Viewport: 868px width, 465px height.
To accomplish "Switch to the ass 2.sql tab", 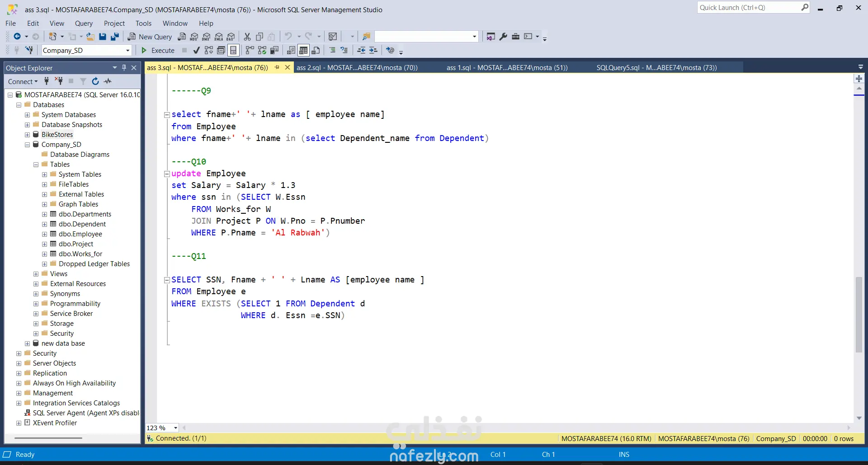I will pos(357,68).
